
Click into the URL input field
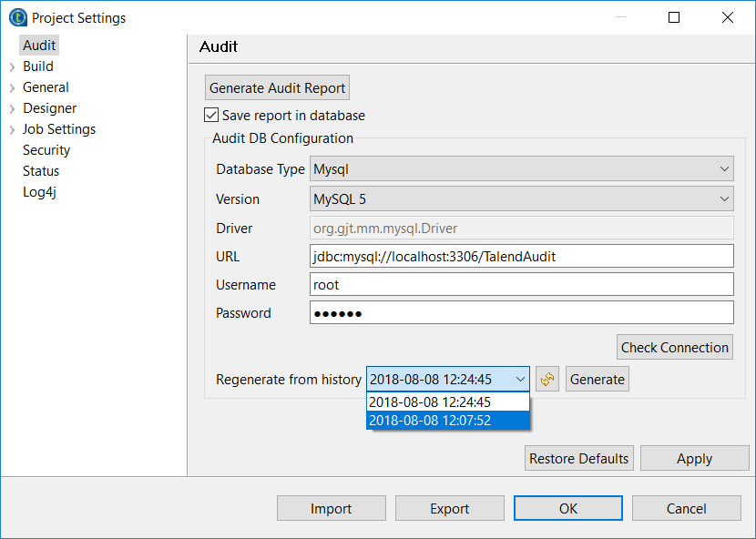click(521, 256)
